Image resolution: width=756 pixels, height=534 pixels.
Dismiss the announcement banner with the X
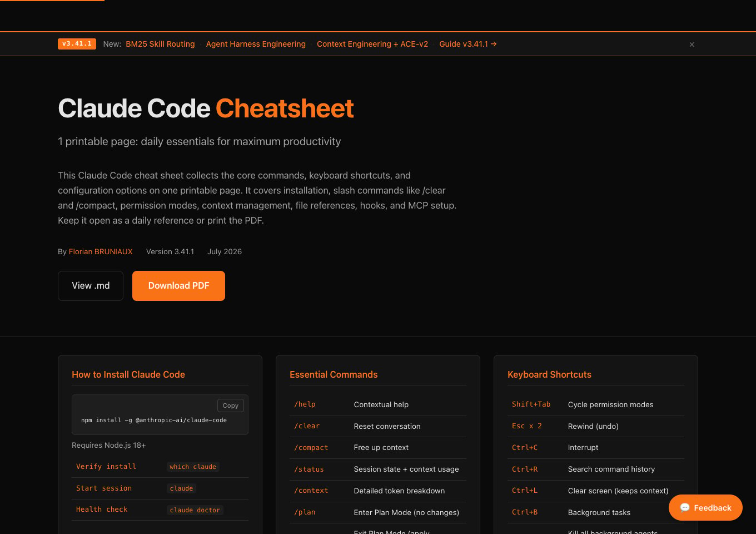(x=692, y=44)
